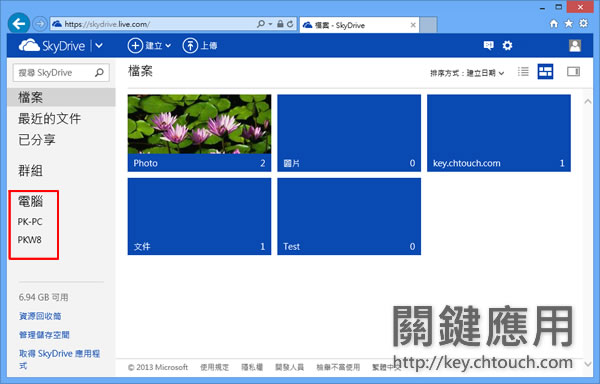Toggle the details pane icon

click(x=573, y=72)
